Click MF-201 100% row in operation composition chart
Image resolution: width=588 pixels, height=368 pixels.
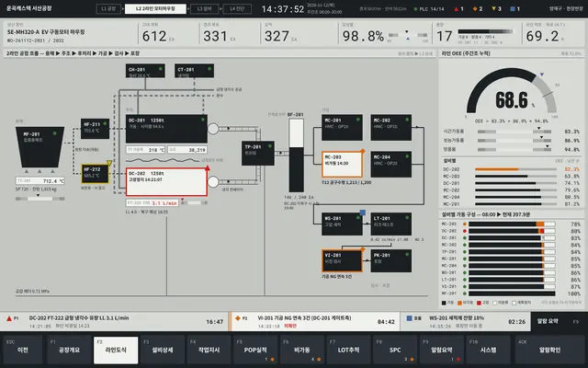pyautogui.click(x=512, y=293)
